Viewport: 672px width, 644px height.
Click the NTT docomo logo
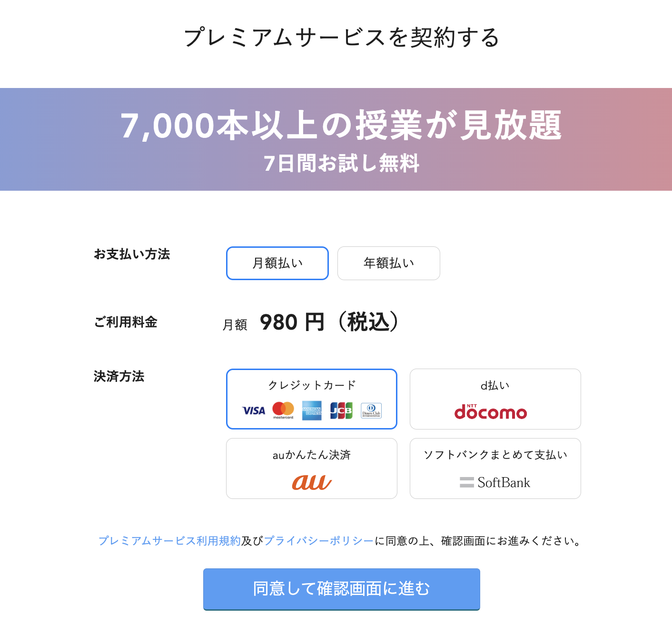(491, 411)
